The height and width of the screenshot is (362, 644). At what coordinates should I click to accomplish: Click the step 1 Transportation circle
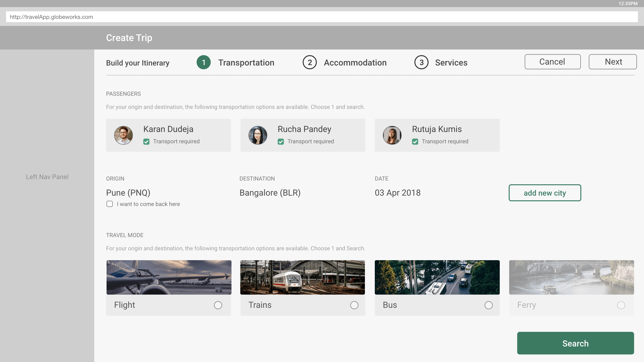coord(203,62)
